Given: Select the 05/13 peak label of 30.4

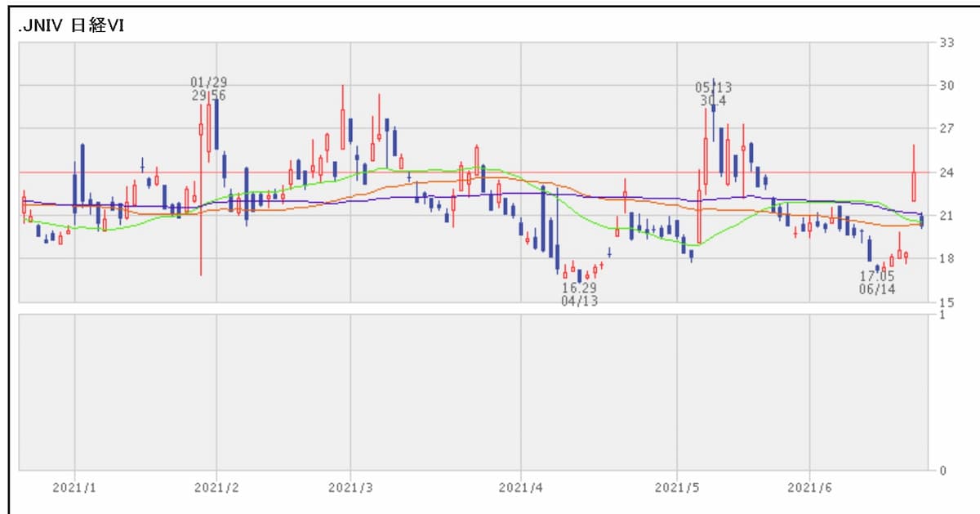Looking at the screenshot, I should coord(713,94).
